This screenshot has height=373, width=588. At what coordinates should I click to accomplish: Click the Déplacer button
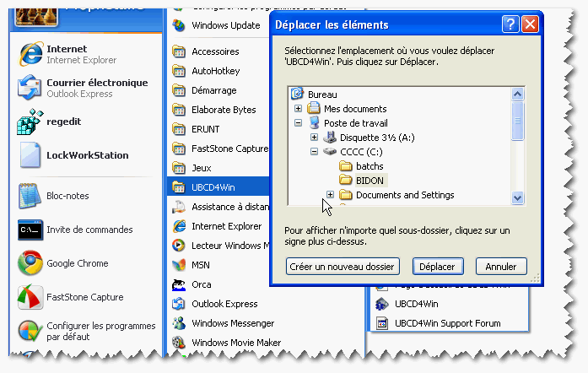click(438, 267)
